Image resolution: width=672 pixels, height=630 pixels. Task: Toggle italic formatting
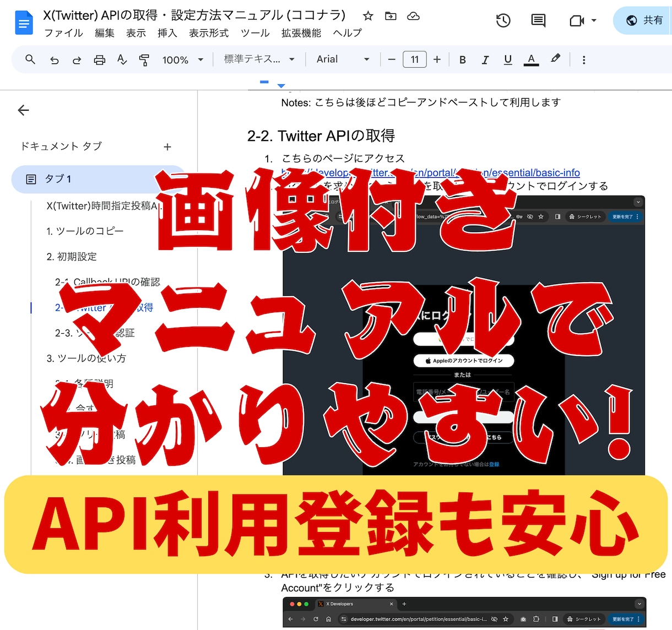click(485, 59)
